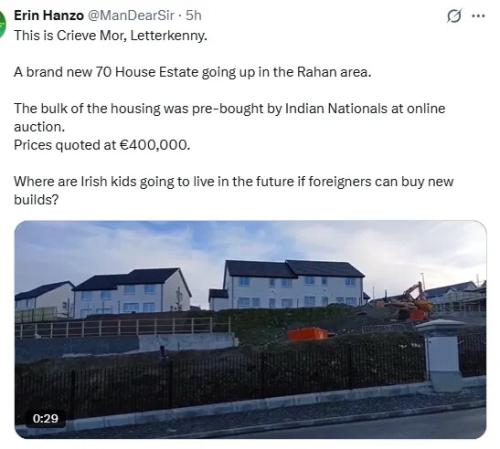The height and width of the screenshot is (449, 500).
Task: Play the housing estate video
Action: coord(250,330)
